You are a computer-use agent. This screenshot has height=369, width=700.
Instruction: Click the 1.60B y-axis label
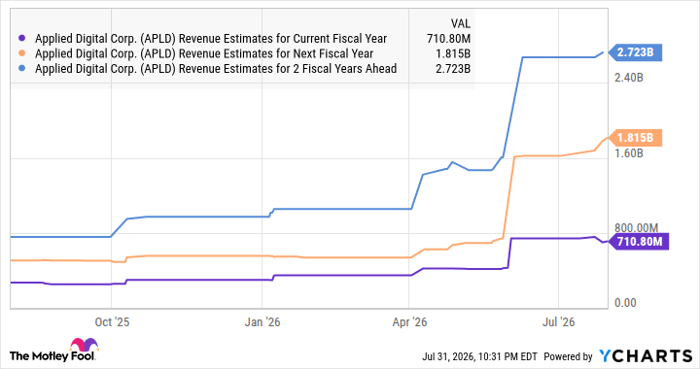pos(629,153)
